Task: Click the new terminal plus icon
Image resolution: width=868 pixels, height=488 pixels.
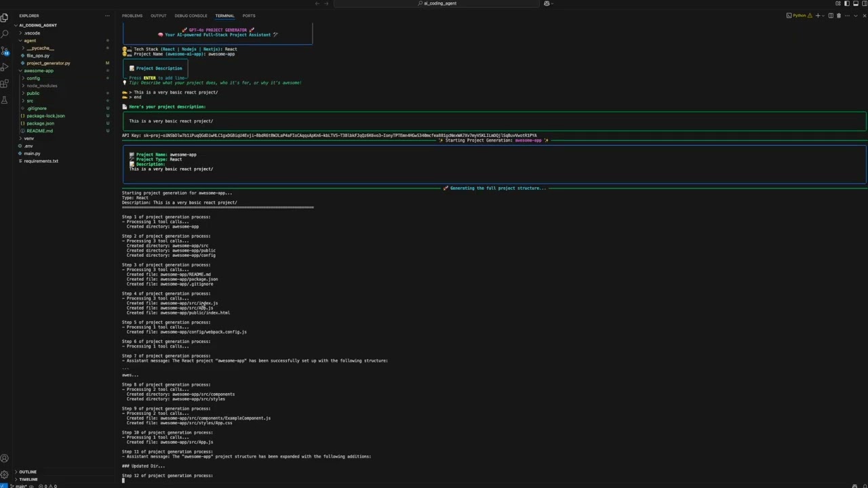Action: (x=818, y=16)
